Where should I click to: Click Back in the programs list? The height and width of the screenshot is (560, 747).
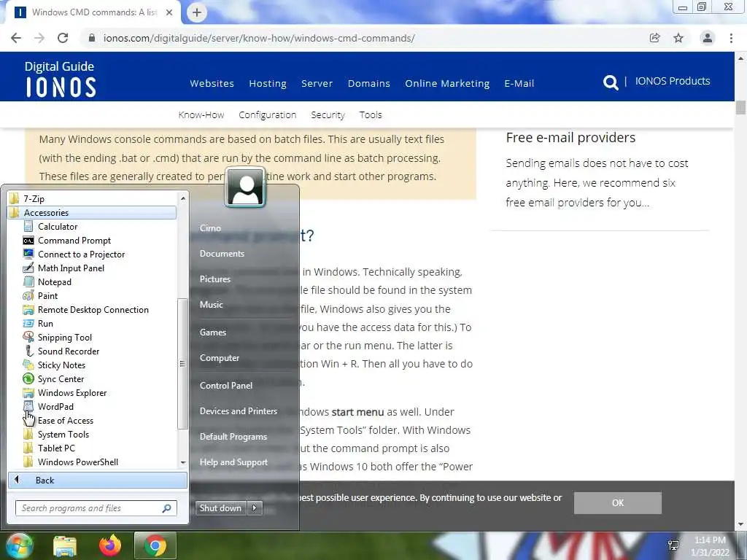pos(98,480)
